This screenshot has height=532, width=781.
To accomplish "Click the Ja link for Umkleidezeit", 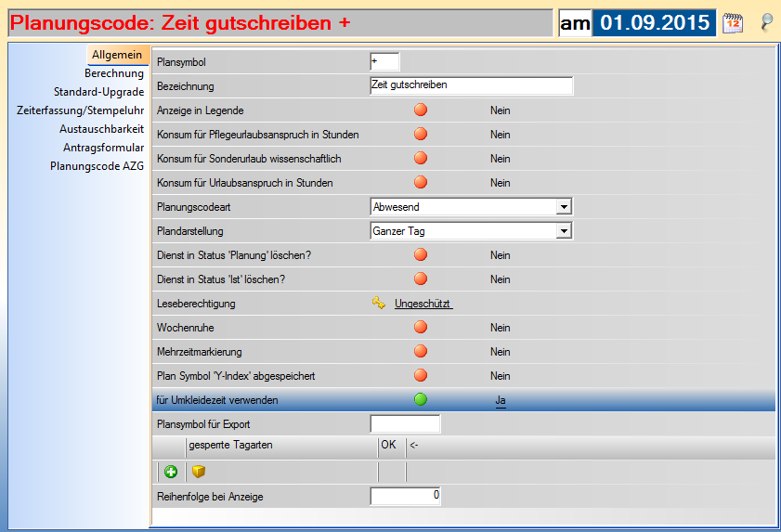I will pyautogui.click(x=501, y=400).
